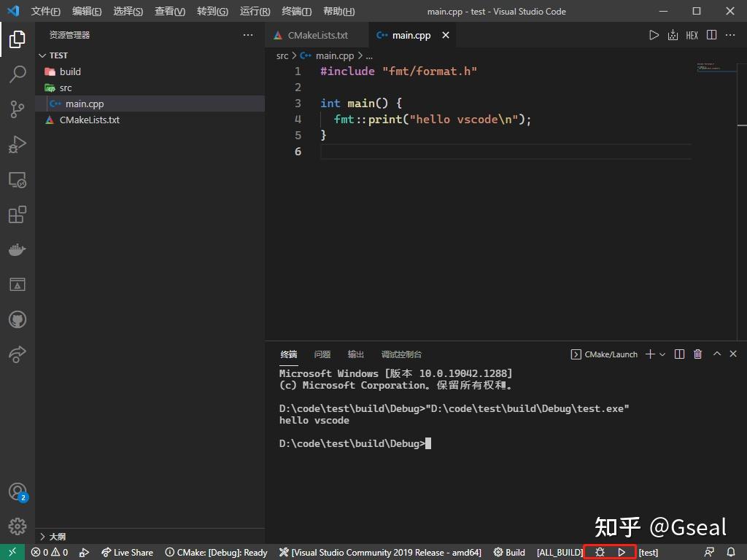Place cursor on empty line 6
747x560 pixels.
pos(506,152)
